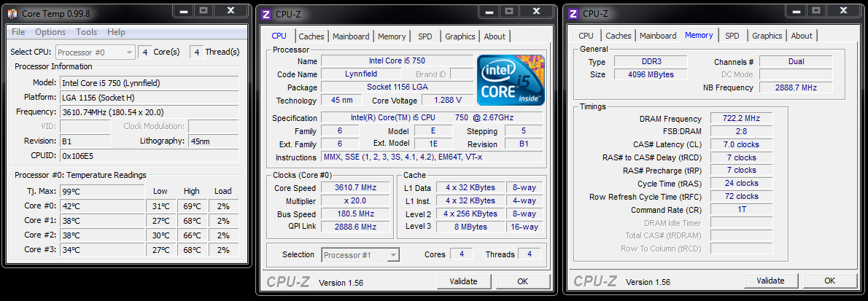Click Validate in the left CPU-Z window

tap(464, 281)
